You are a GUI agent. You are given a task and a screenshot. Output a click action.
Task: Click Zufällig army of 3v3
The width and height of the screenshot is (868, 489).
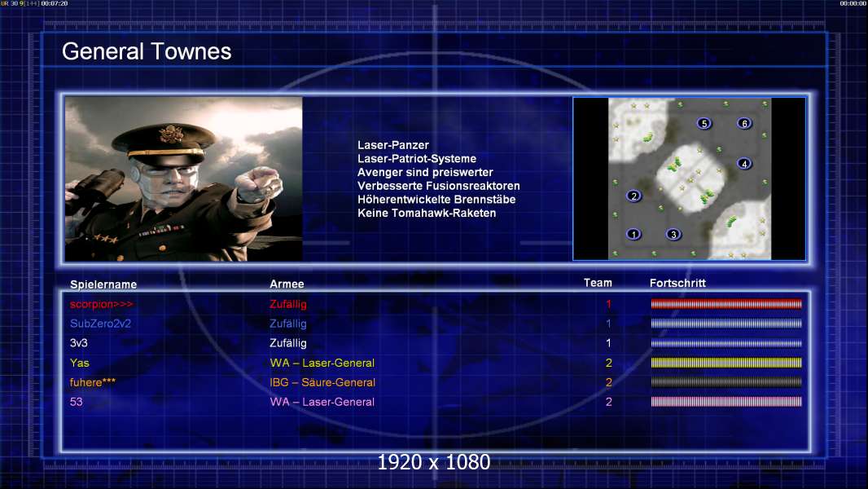coord(288,343)
